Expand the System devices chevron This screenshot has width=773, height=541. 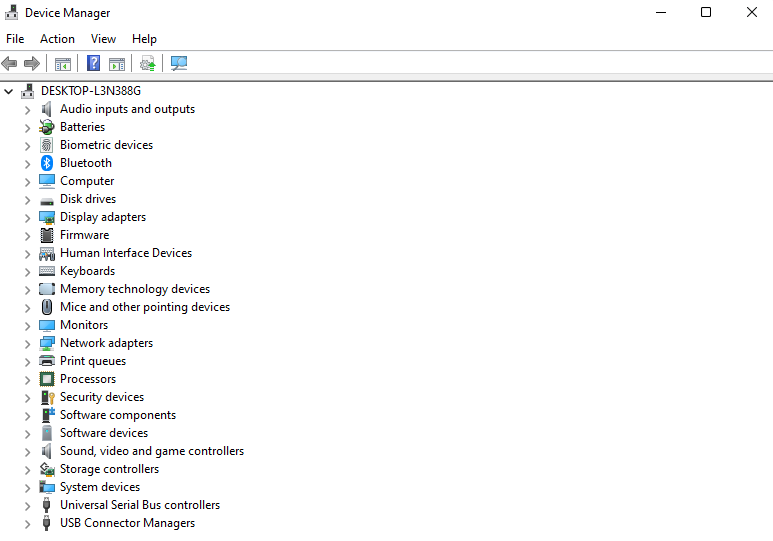pyautogui.click(x=28, y=488)
